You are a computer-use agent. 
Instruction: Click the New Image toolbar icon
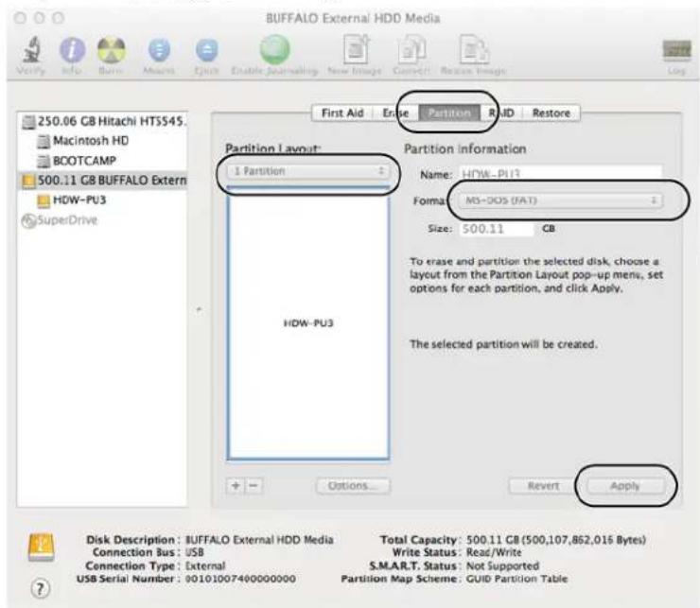pyautogui.click(x=357, y=49)
